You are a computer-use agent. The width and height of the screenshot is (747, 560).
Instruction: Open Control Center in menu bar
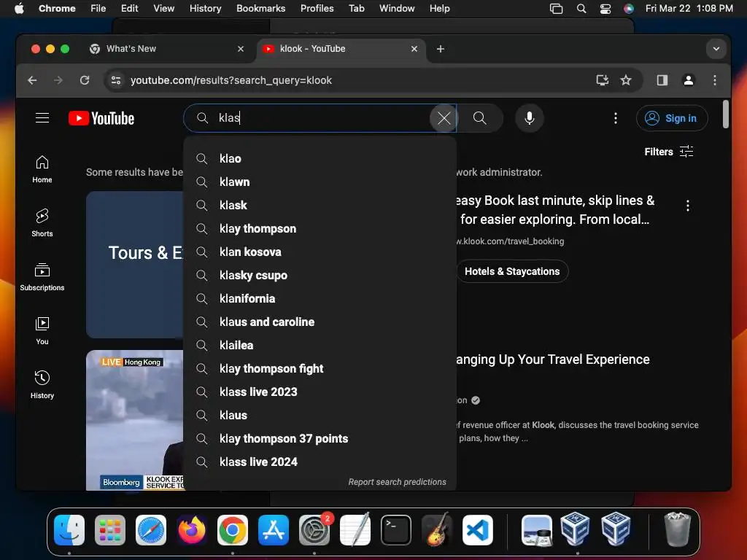[x=605, y=8]
